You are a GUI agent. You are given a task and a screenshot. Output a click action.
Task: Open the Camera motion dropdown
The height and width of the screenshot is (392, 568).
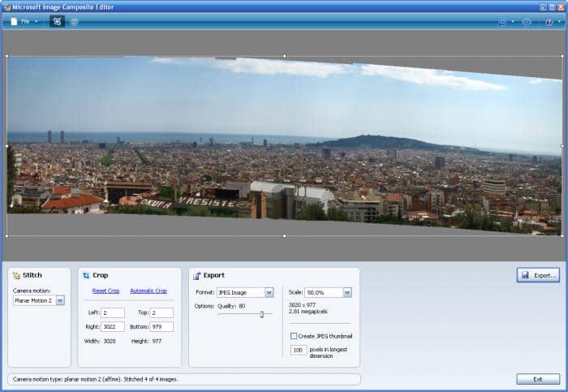[39, 300]
